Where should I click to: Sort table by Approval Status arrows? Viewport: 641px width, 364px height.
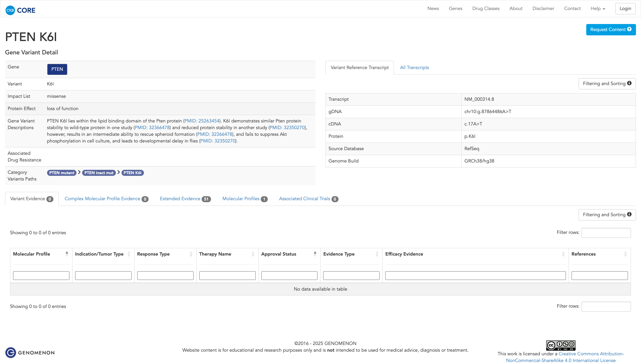(315, 254)
